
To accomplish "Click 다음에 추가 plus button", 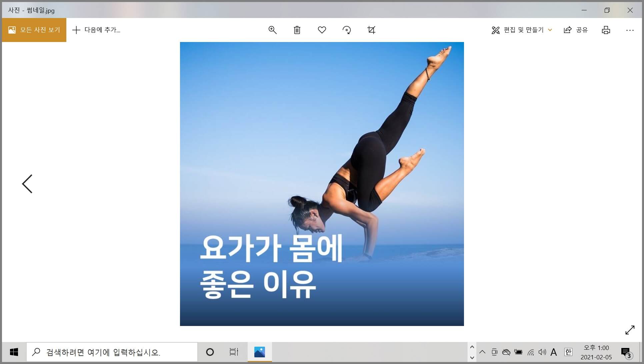I will 96,30.
